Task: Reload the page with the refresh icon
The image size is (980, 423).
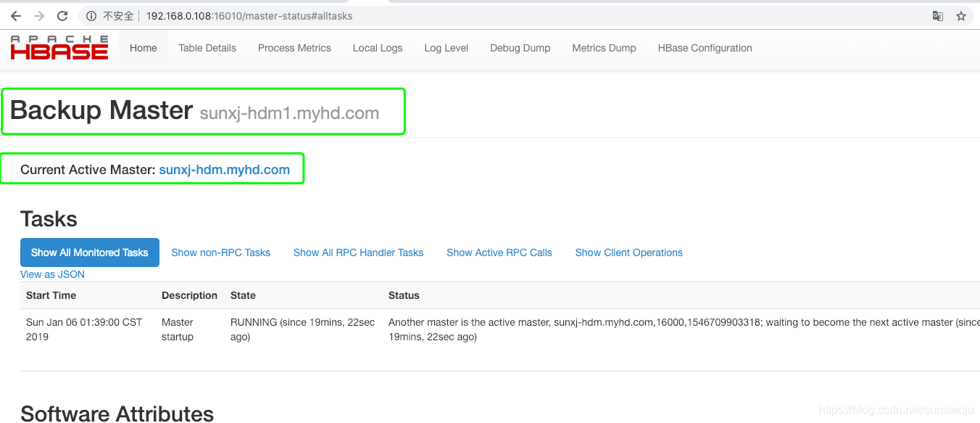Action: pos(62,16)
